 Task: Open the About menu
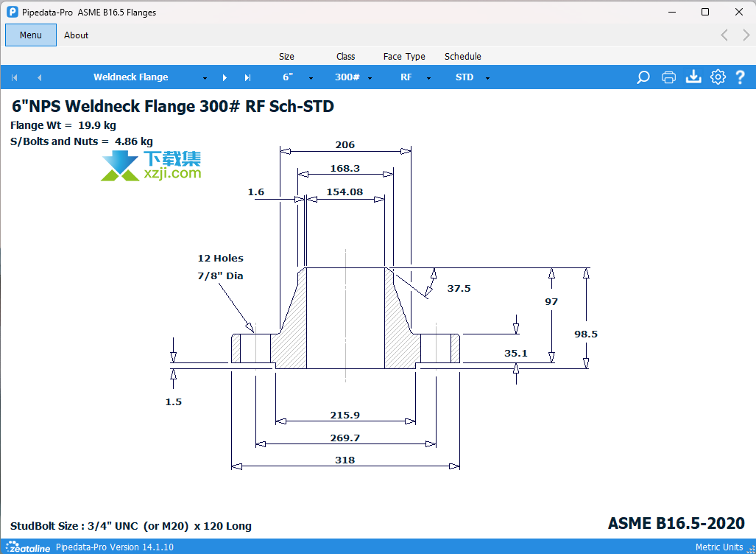click(x=76, y=35)
